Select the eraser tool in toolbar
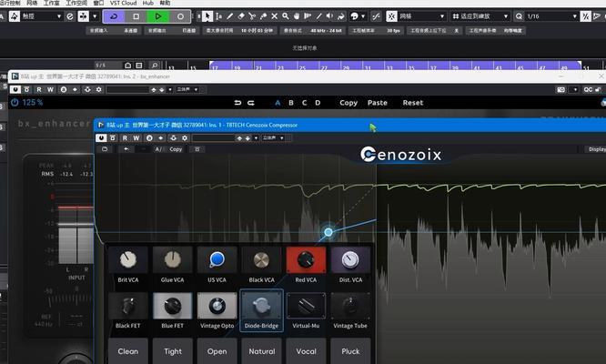The width and height of the screenshot is (606, 364). tap(241, 16)
